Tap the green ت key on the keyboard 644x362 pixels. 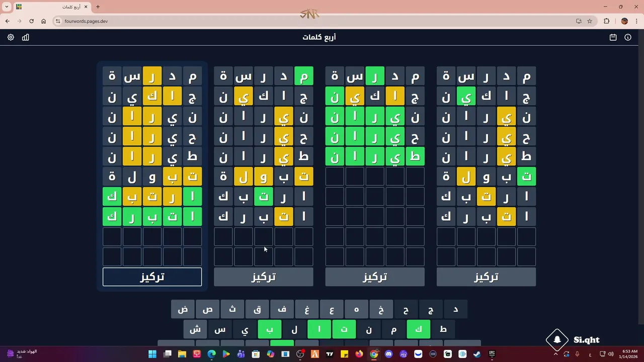(x=344, y=329)
